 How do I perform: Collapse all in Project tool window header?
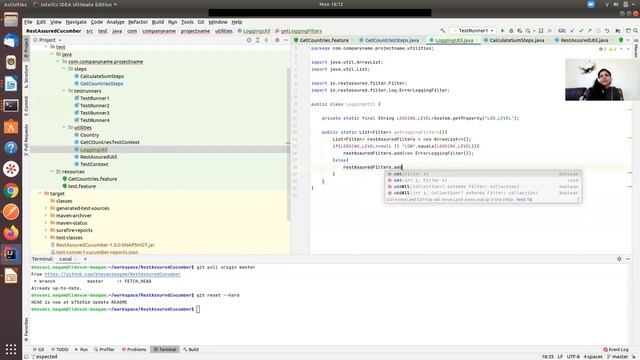(266, 40)
